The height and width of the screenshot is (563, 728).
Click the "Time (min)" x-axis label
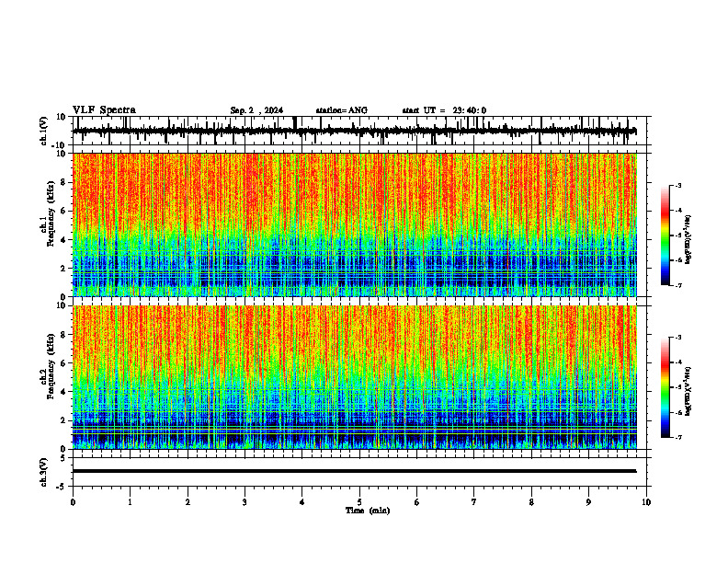368,511
